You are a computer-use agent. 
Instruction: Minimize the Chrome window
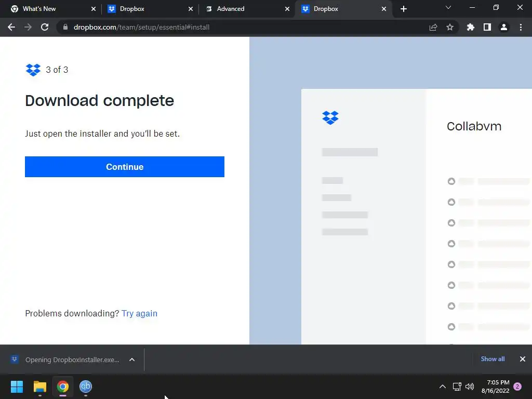(472, 7)
